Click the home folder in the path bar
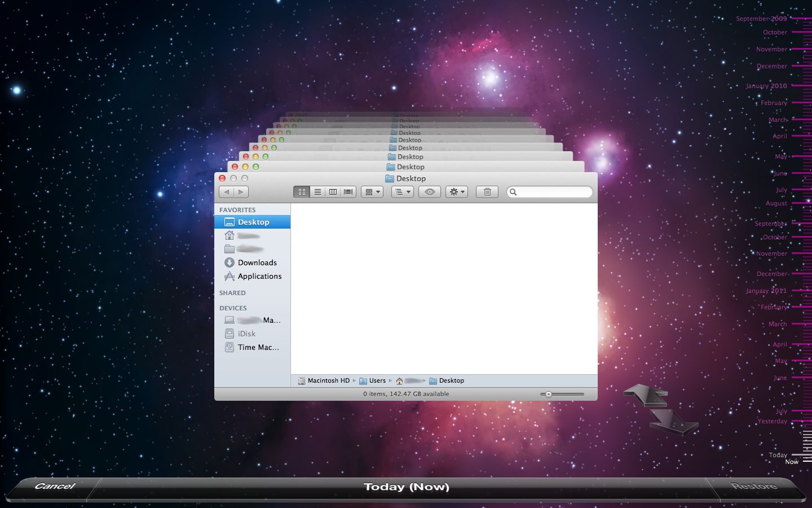The image size is (812, 508). [410, 380]
